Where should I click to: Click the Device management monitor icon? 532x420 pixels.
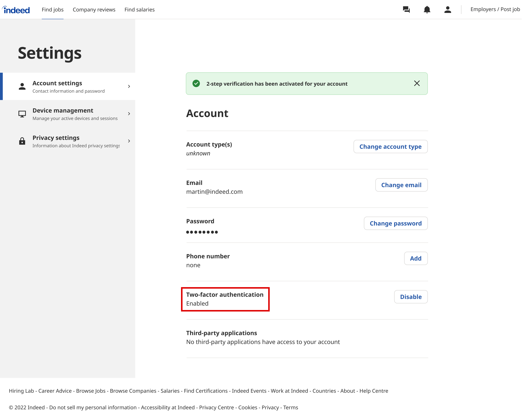22,114
